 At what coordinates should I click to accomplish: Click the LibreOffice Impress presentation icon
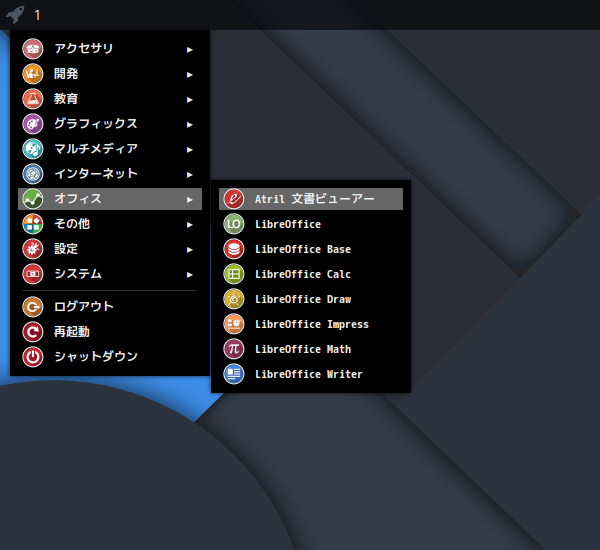[x=234, y=324]
